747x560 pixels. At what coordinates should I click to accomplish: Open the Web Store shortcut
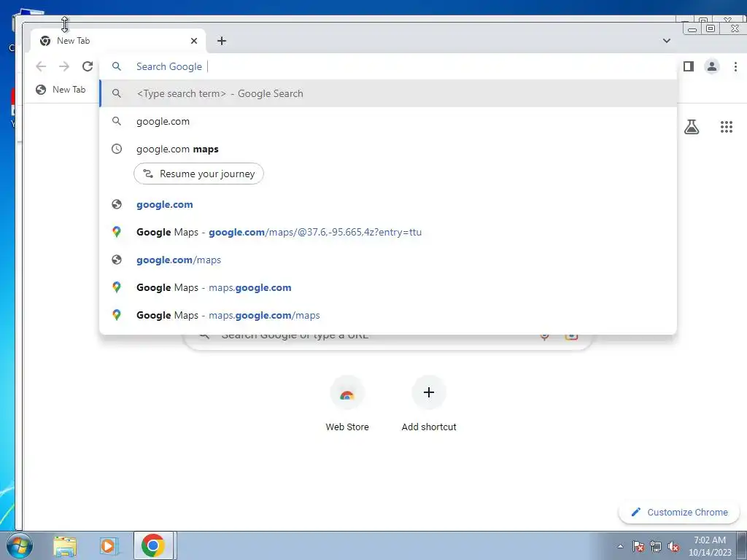[x=347, y=404]
